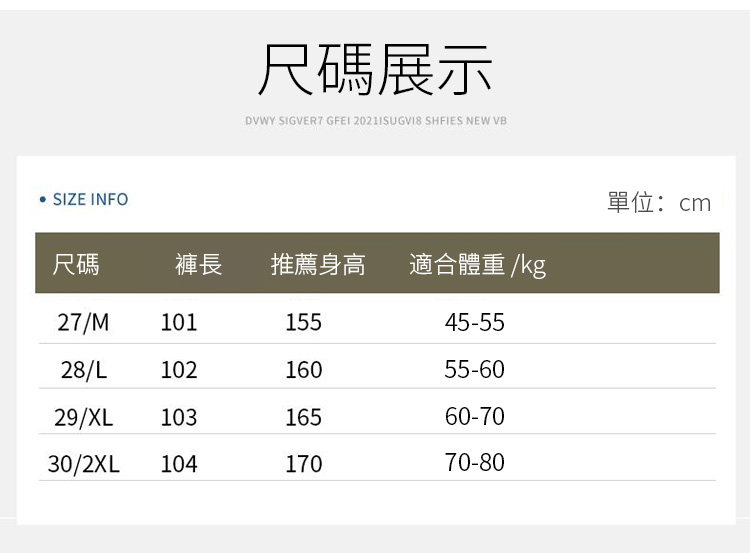
Task: Click the 30/2XL size cell
Action: 83,464
